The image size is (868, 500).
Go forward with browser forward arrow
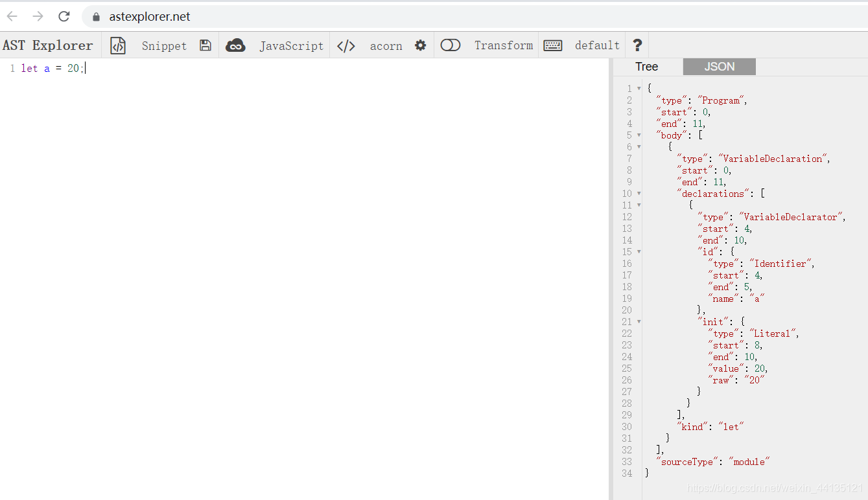pyautogui.click(x=38, y=16)
